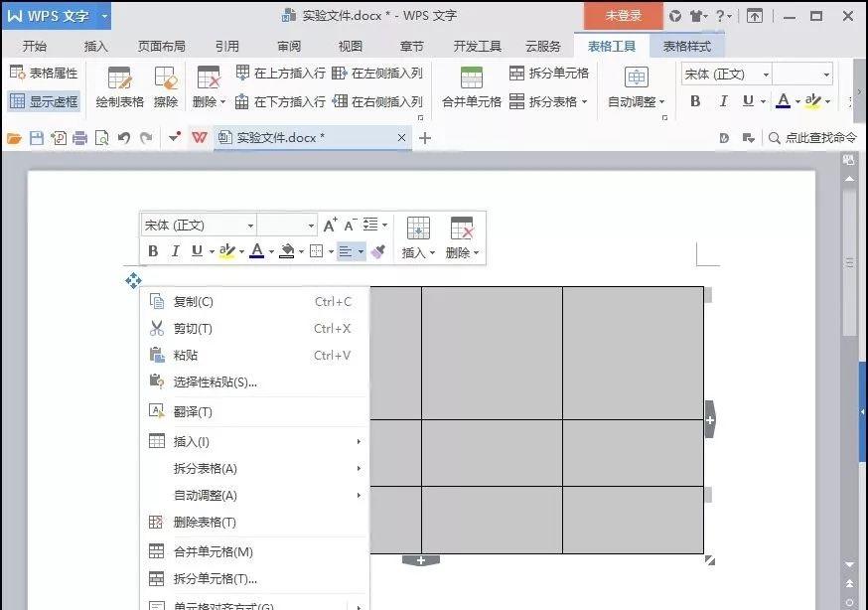This screenshot has height=610, width=868.
Task: Click the add column plus button on table
Action: [709, 420]
